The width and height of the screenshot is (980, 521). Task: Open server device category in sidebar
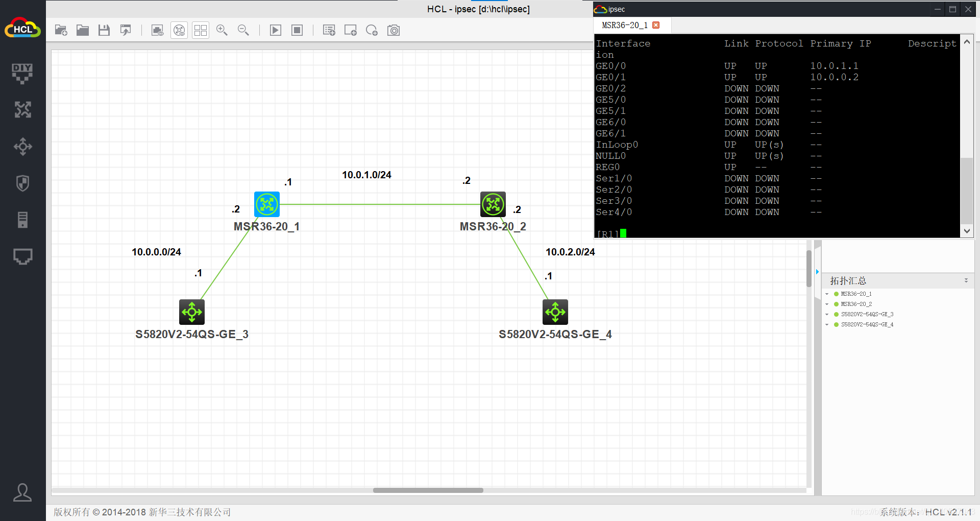tap(22, 220)
